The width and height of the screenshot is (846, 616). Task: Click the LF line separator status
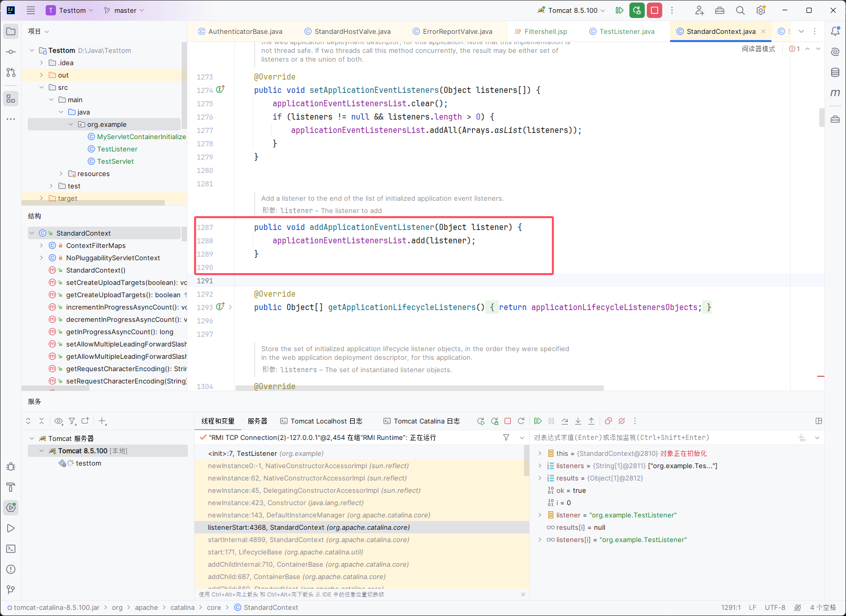[753, 607]
